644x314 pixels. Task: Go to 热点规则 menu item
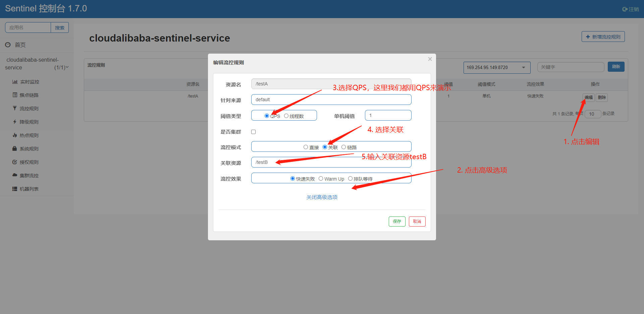click(29, 135)
